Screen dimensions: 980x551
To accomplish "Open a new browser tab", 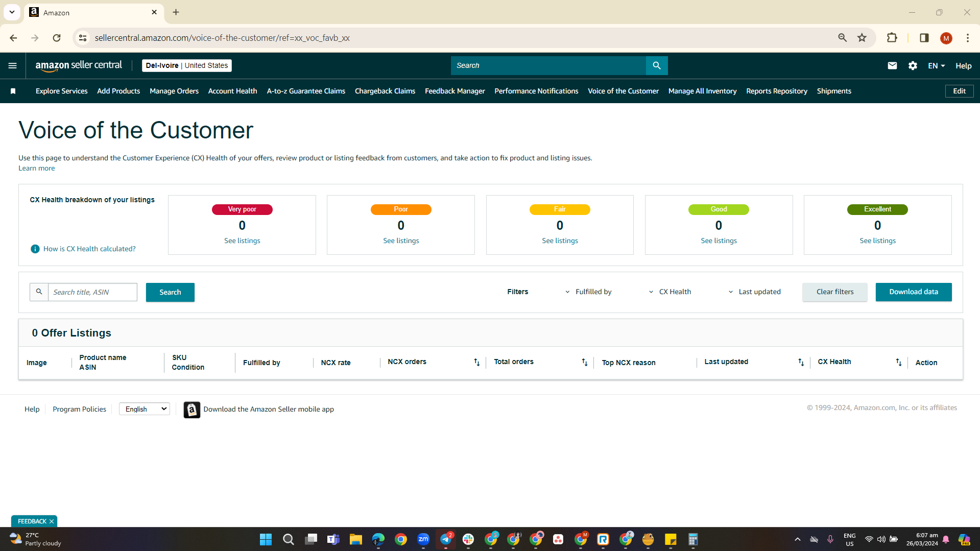I will click(176, 12).
